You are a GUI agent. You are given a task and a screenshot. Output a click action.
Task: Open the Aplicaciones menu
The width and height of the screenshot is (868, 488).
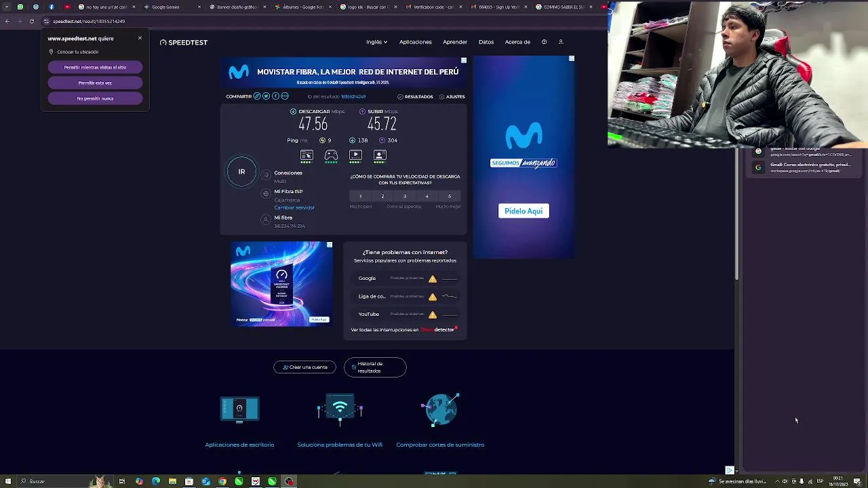(x=415, y=42)
